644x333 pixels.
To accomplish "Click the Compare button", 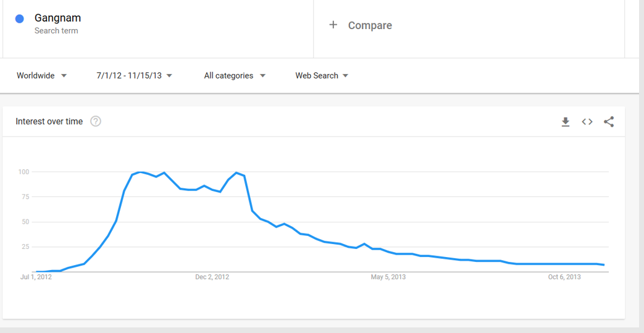I will [x=369, y=25].
